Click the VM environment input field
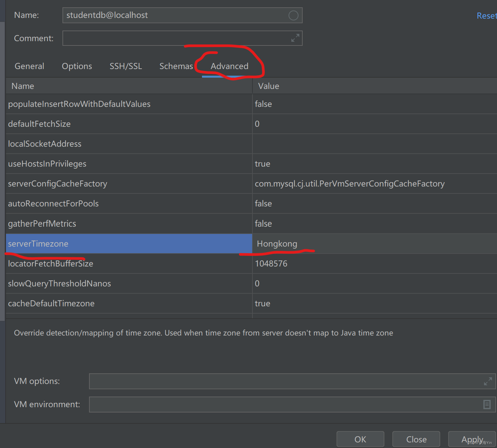The width and height of the screenshot is (497, 448). pyautogui.click(x=292, y=405)
